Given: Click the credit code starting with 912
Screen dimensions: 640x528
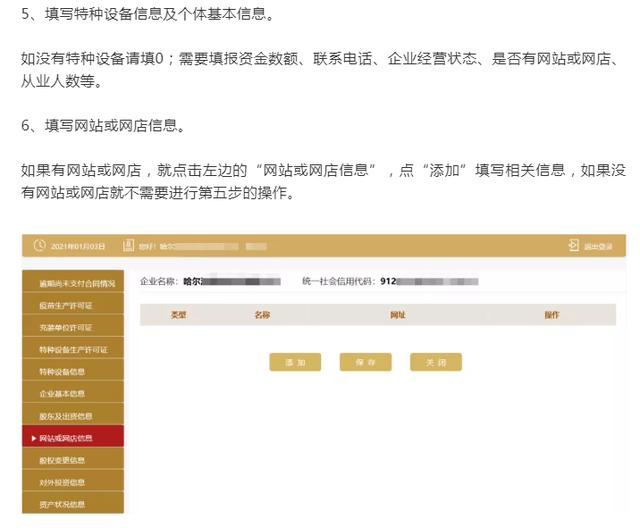Looking at the screenshot, I should (x=429, y=281).
